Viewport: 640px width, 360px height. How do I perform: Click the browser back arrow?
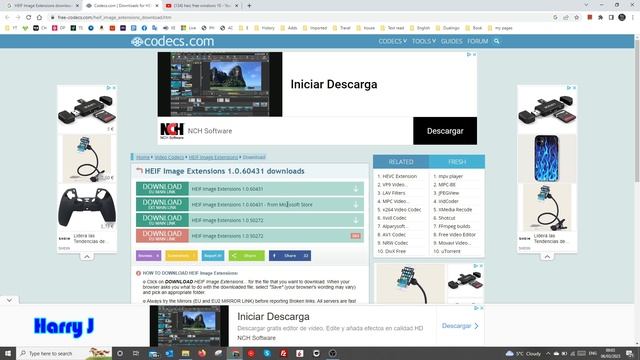(x=7, y=18)
